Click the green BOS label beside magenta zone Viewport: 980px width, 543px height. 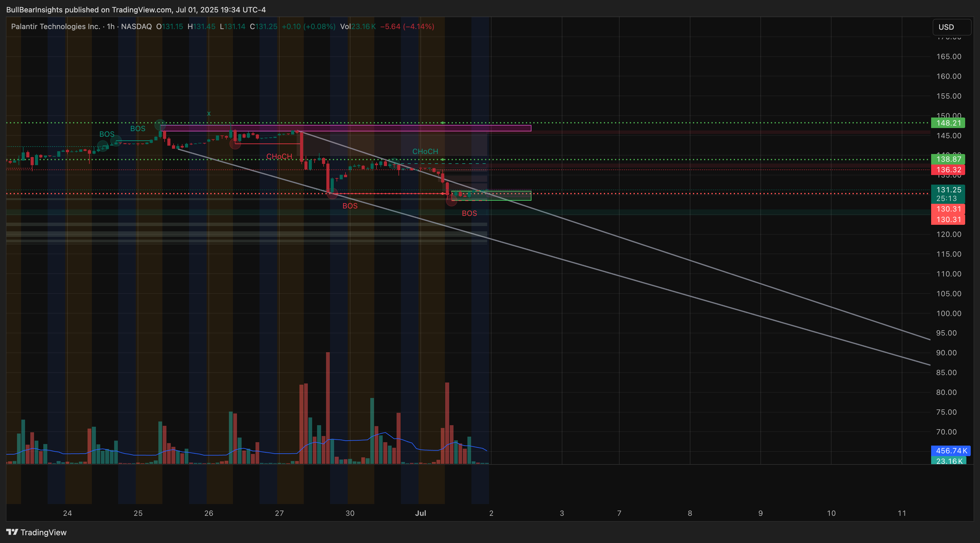coord(138,129)
